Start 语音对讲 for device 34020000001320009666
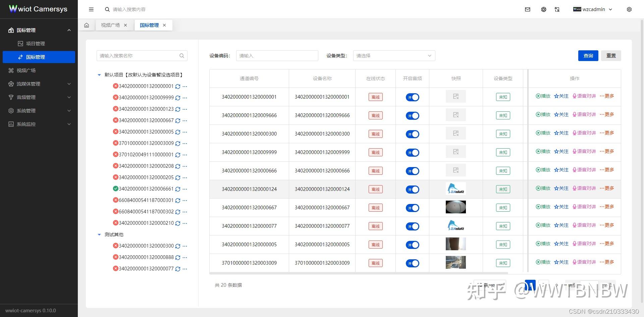 coord(584,114)
